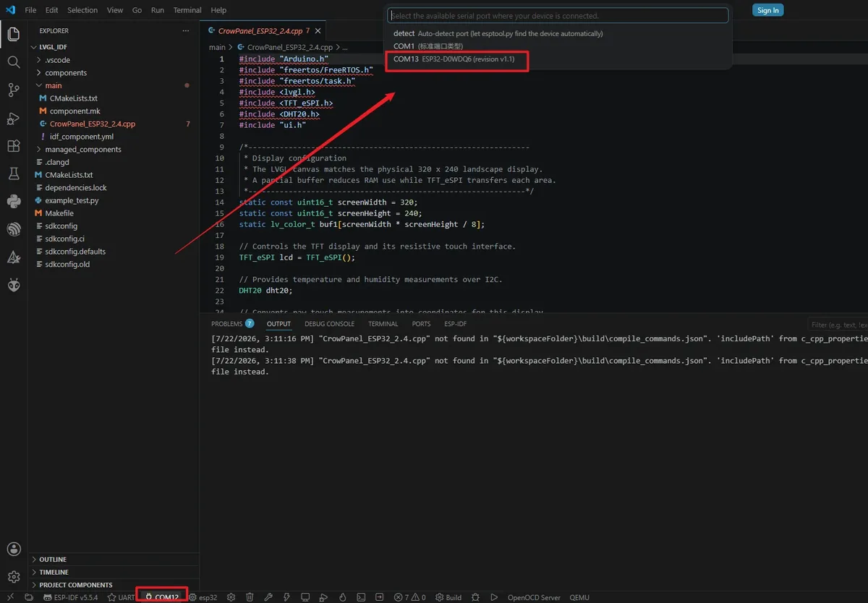Expand the PROJECT COMPONENTS section
Image resolution: width=868 pixels, height=603 pixels.
114,585
